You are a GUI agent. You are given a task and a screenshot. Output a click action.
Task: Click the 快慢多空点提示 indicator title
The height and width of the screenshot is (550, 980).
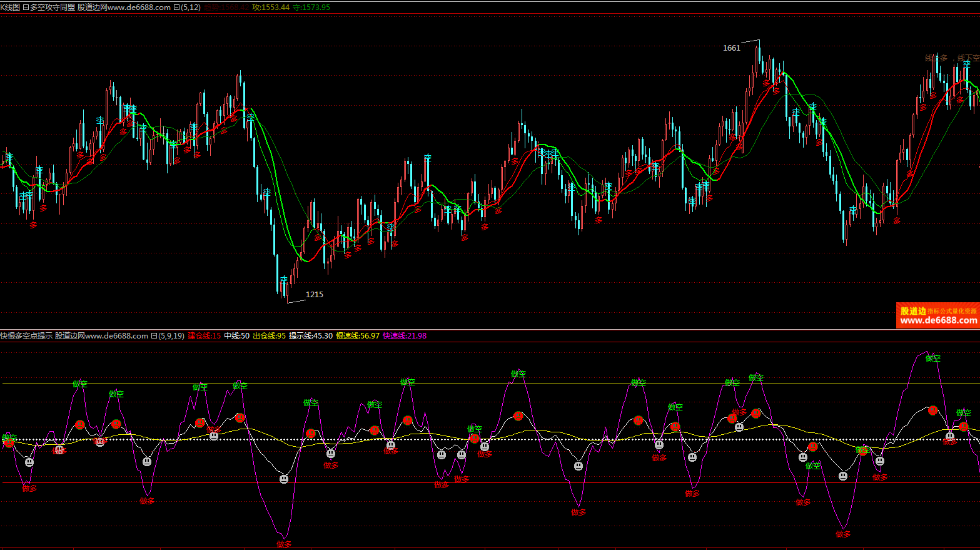26,336
